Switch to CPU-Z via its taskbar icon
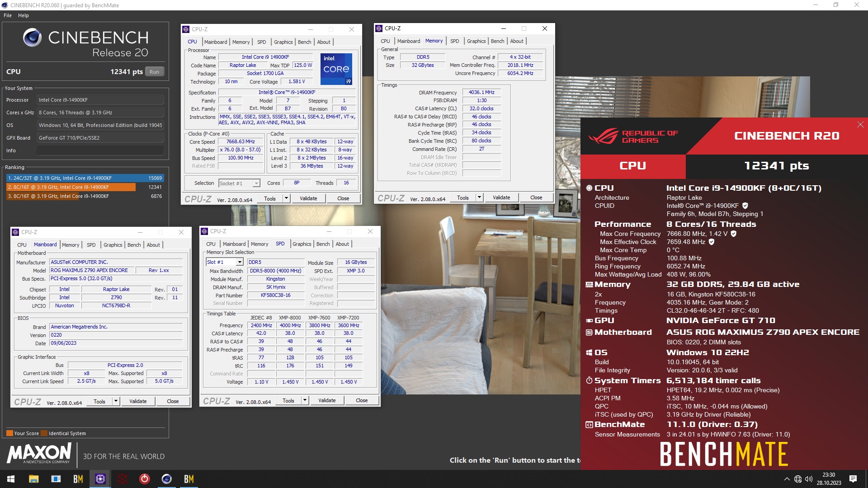Viewport: 868px width, 488px height. pos(100,479)
